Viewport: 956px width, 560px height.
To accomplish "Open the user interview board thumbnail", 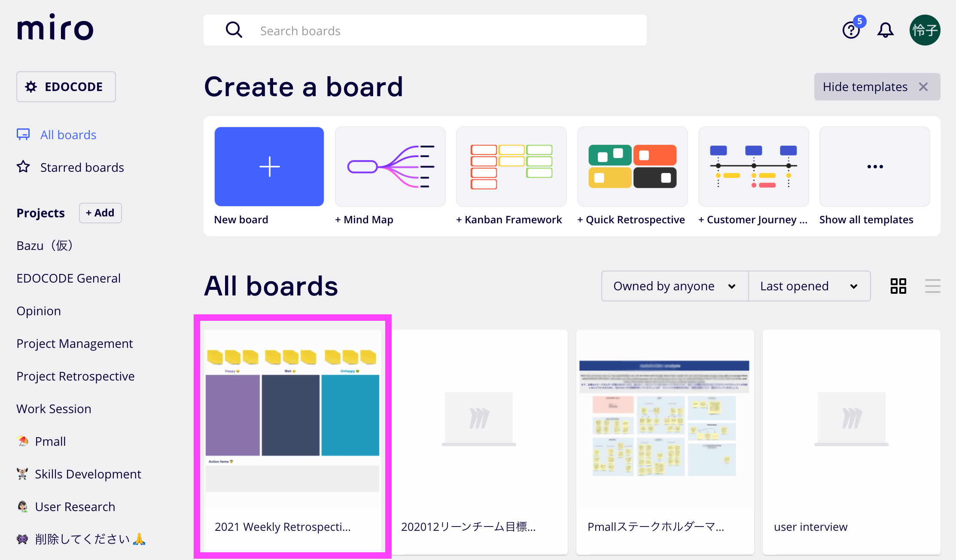I will coord(852,419).
